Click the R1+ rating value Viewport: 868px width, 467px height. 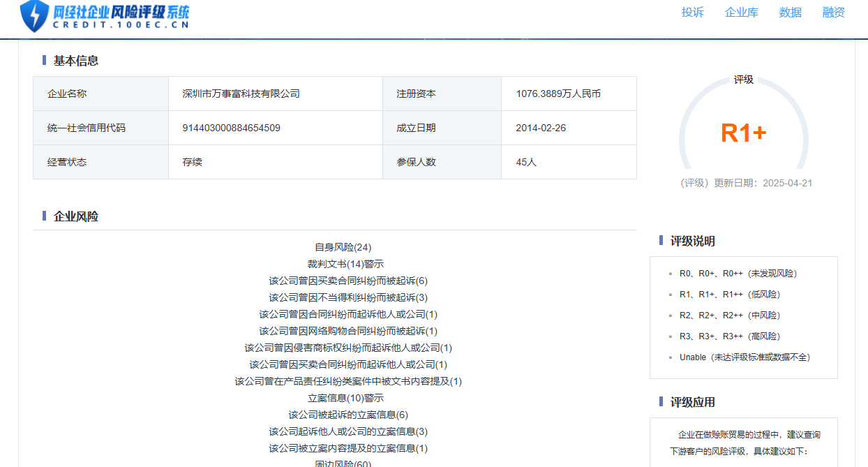coord(744,133)
